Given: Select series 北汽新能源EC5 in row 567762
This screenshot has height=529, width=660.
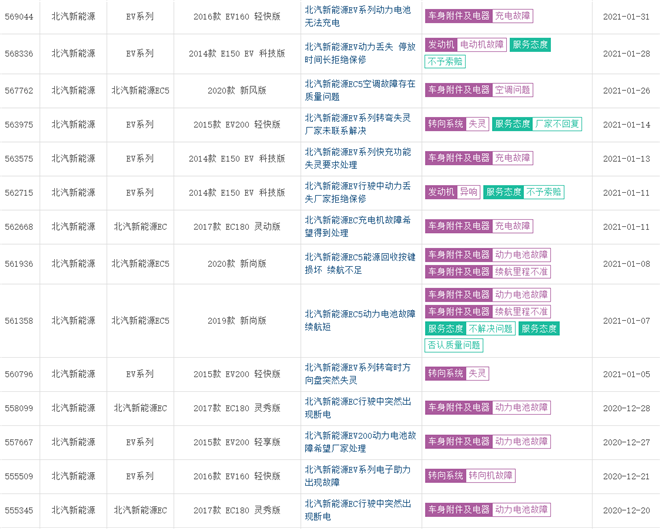Looking at the screenshot, I should (x=140, y=90).
